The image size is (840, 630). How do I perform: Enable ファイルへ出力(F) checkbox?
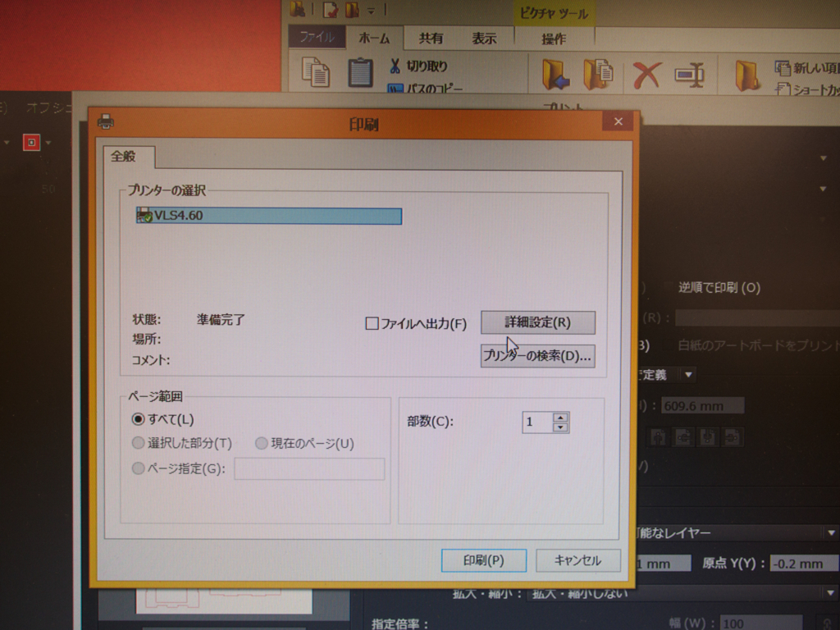coord(372,323)
